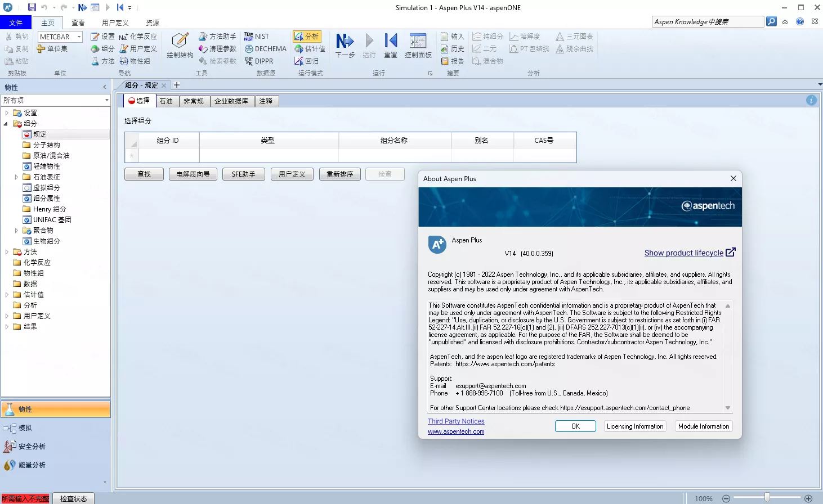Open the Show product lifecycle link
Screen dimensions: 823x504
pos(685,253)
